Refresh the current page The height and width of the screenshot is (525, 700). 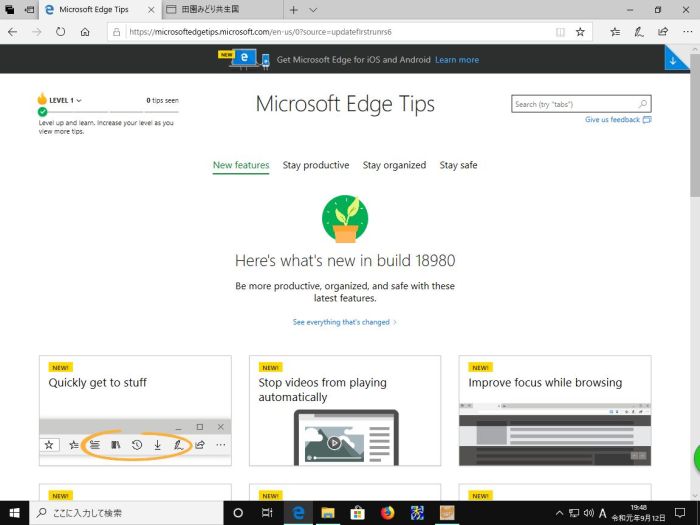(60, 32)
